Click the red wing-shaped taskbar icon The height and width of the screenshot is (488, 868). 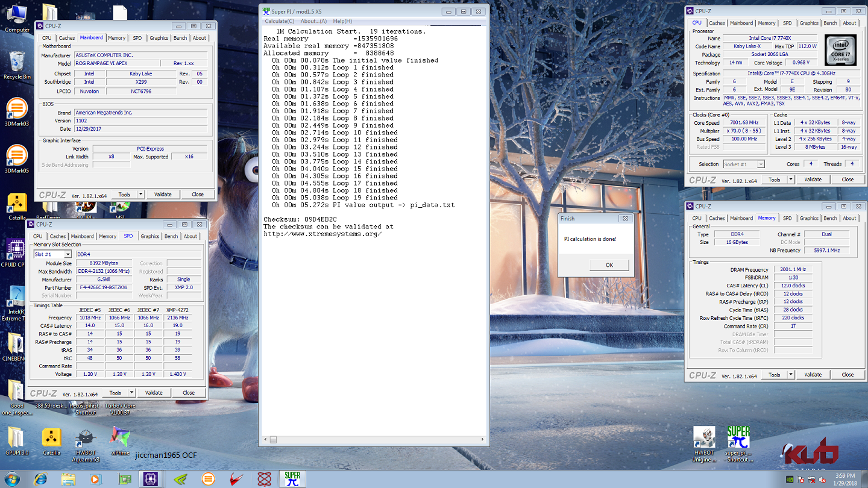pyautogui.click(x=236, y=480)
